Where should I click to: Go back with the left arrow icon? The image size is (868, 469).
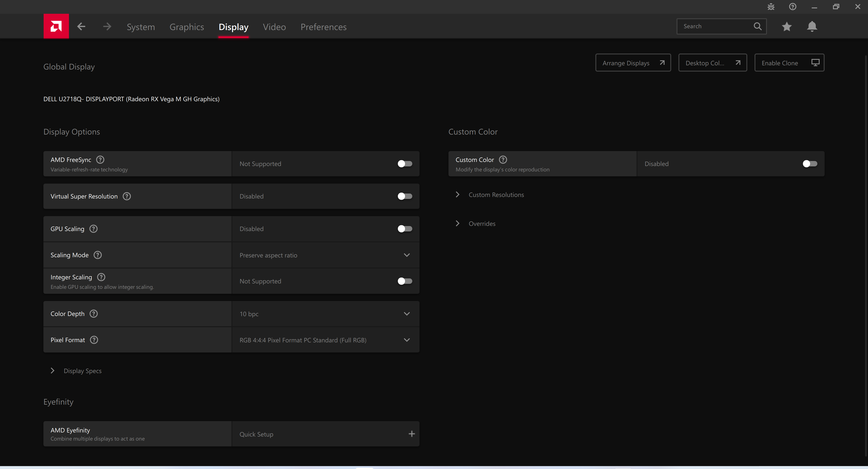tap(81, 26)
